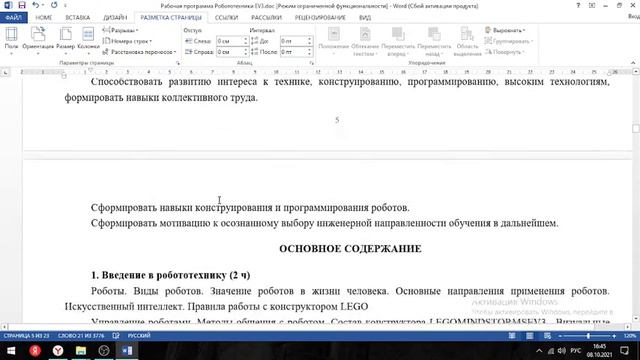
Task: Click the Redo/Repeat icon
Action: click(x=54, y=5)
